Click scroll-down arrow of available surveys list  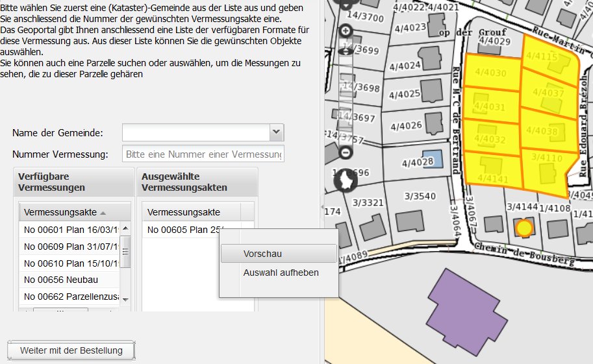[125, 299]
